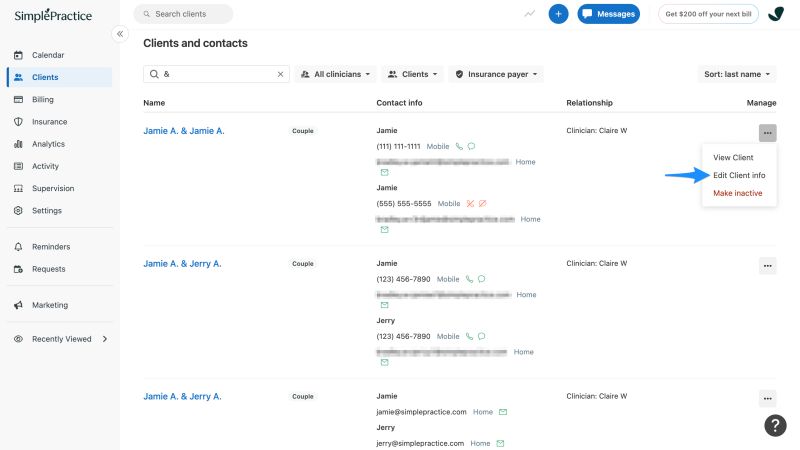Click the SimplePractice logo
This screenshot has height=450, width=800.
point(53,15)
